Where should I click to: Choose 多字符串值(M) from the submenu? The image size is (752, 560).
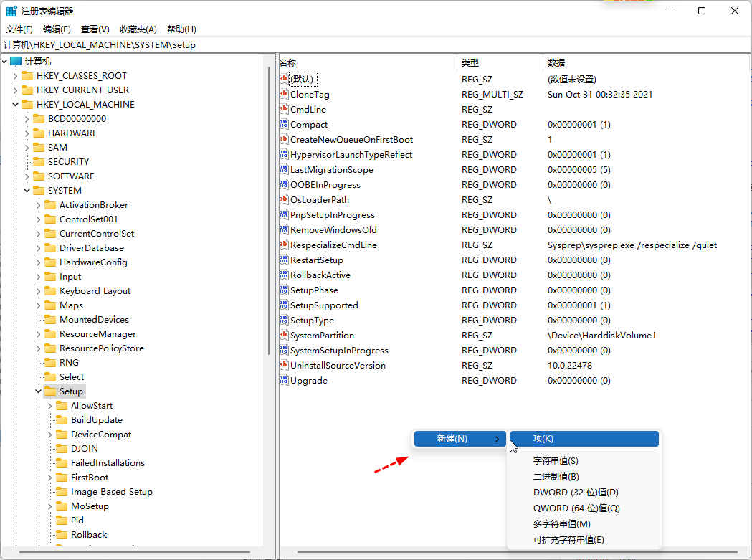tap(584, 524)
